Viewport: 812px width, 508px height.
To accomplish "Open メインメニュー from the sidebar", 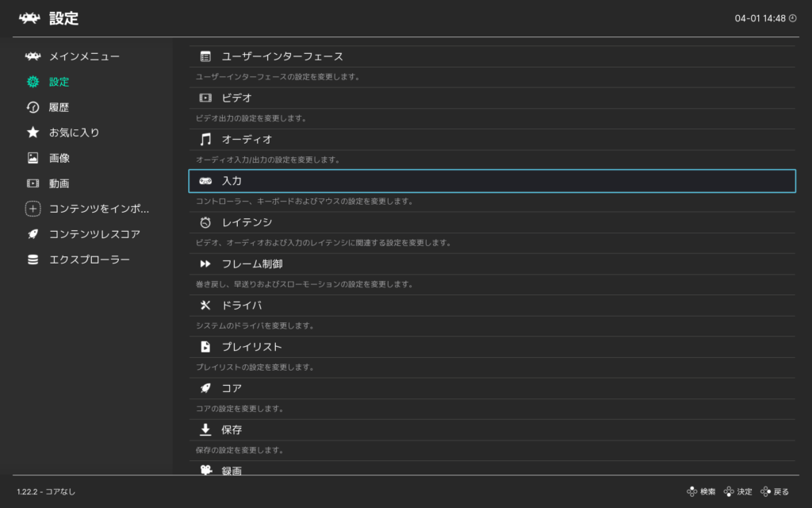I will (84, 56).
